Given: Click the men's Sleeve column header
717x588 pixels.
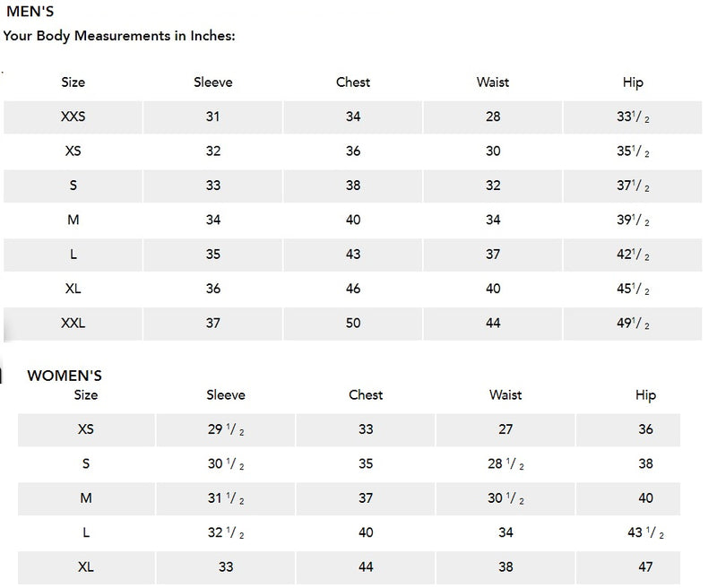Looking at the screenshot, I should (213, 82).
